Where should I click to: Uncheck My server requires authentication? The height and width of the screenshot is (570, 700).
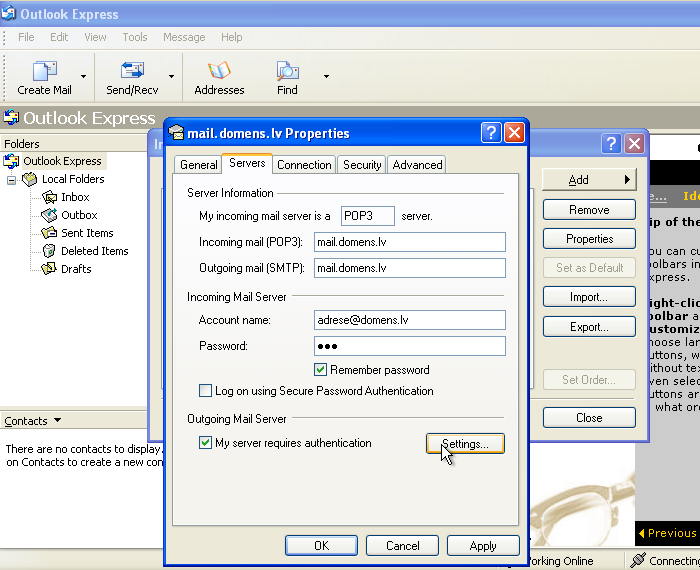tap(206, 443)
